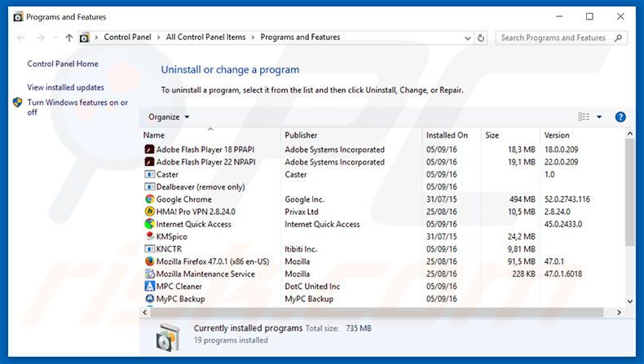Go up one level with up arrow
The image size is (644, 364).
point(69,37)
